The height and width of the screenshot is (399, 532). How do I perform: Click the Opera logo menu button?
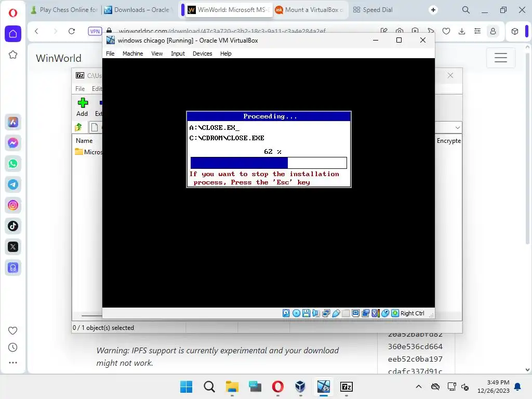pyautogui.click(x=13, y=13)
